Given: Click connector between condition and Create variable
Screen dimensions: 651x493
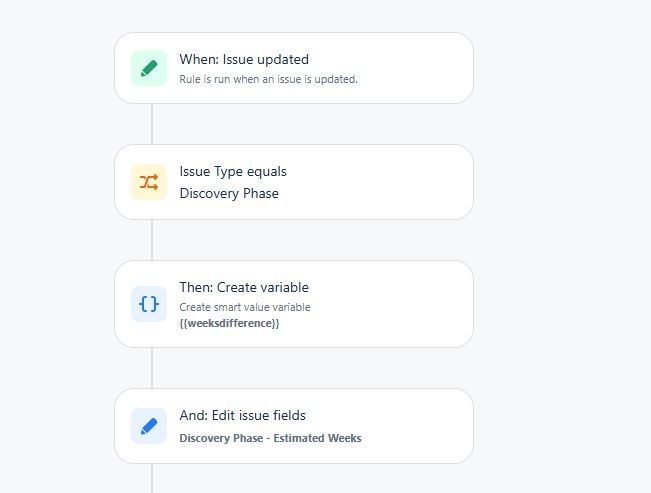Looking at the screenshot, I should click(152, 240).
